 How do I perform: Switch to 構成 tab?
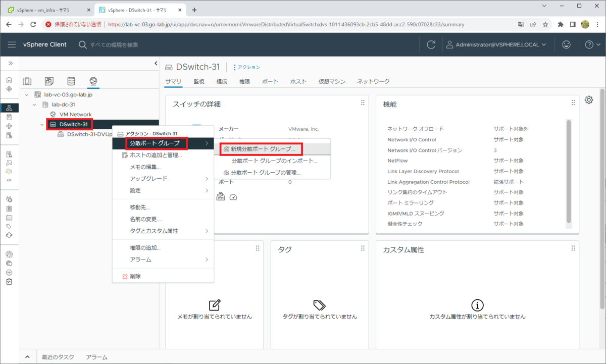coord(222,81)
